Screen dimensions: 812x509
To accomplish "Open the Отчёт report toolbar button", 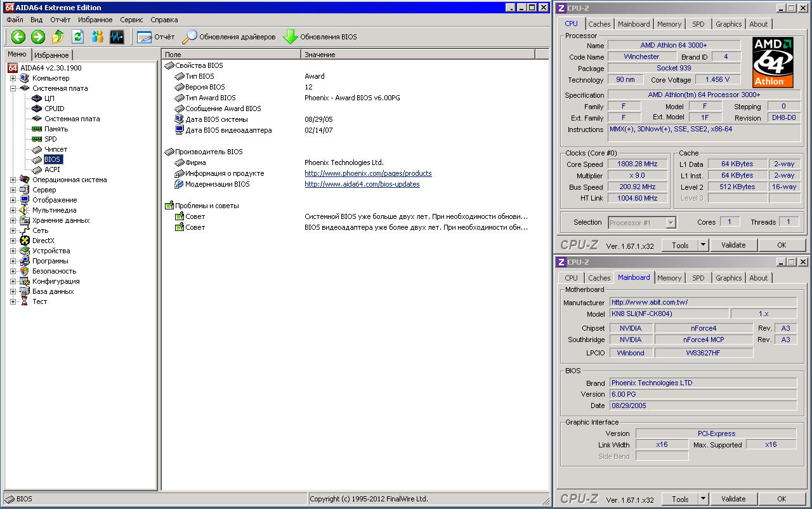I will pyautogui.click(x=155, y=37).
